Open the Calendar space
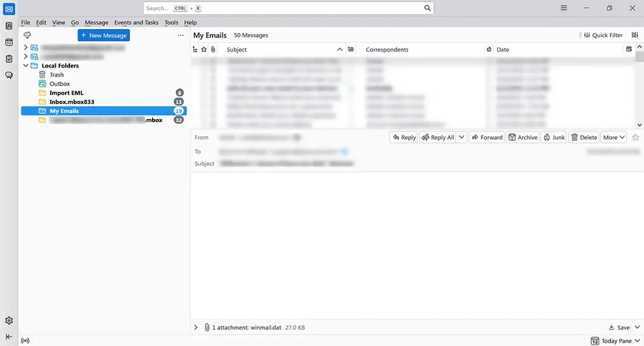 [9, 42]
